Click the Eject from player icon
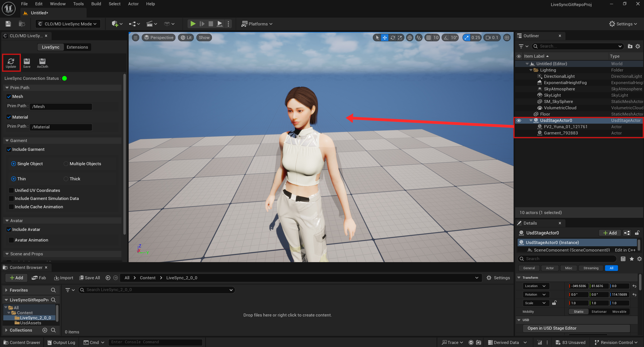The width and height of the screenshot is (644, 347). [x=220, y=24]
